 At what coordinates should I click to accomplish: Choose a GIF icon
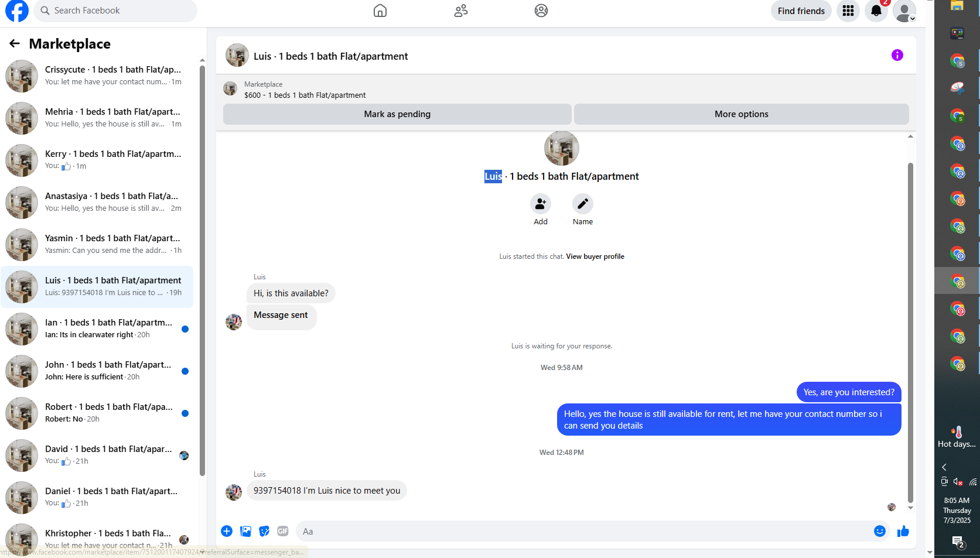(x=283, y=531)
